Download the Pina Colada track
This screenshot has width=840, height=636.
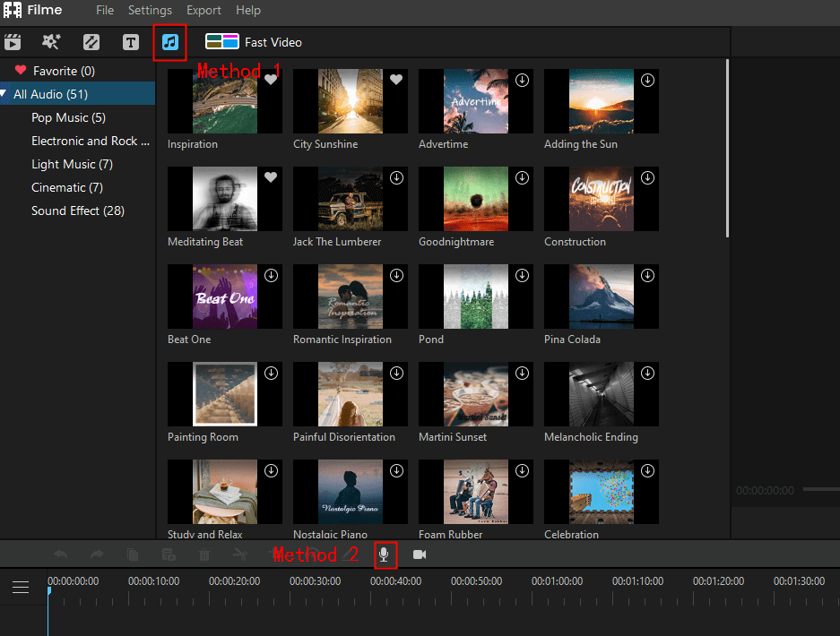[647, 275]
